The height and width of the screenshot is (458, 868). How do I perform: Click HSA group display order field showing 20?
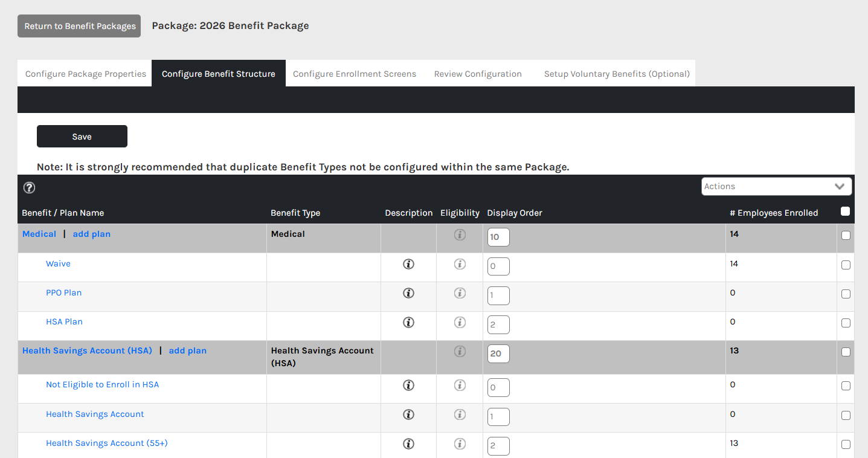(x=498, y=353)
